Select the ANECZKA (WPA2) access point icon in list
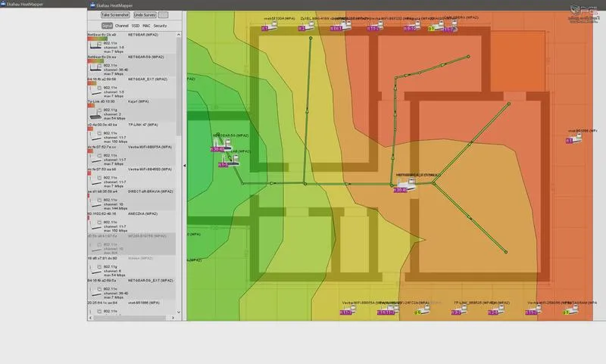Viewport: 606px width, 364px height. (x=95, y=225)
